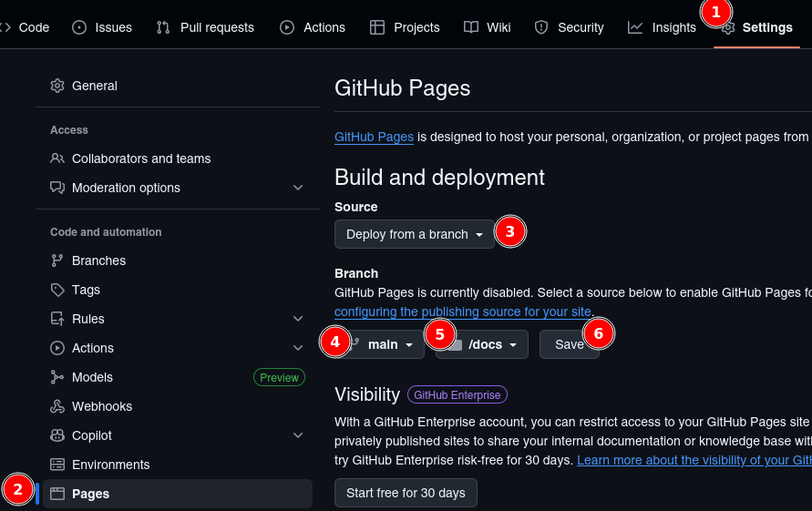Click the browser icon beside Pages
Screen dimensions: 812x511
[x=57, y=494]
